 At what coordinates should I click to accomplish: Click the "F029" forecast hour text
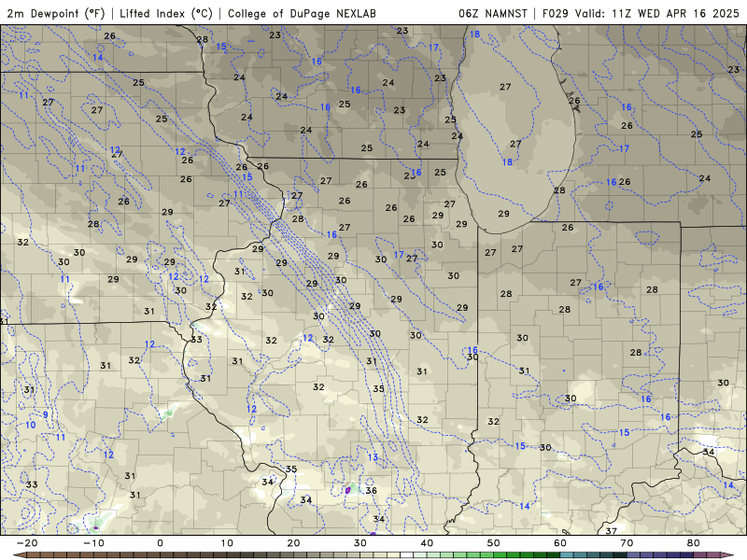click(556, 13)
